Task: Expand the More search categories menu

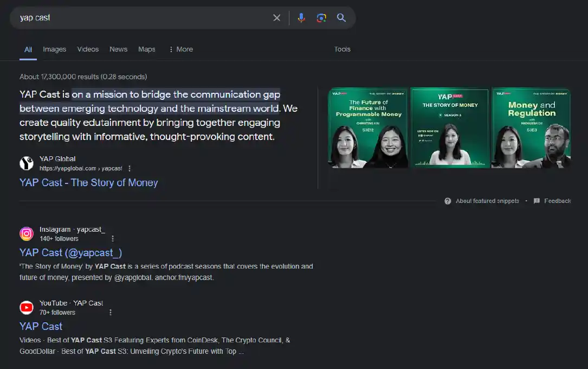Action: pos(181,49)
